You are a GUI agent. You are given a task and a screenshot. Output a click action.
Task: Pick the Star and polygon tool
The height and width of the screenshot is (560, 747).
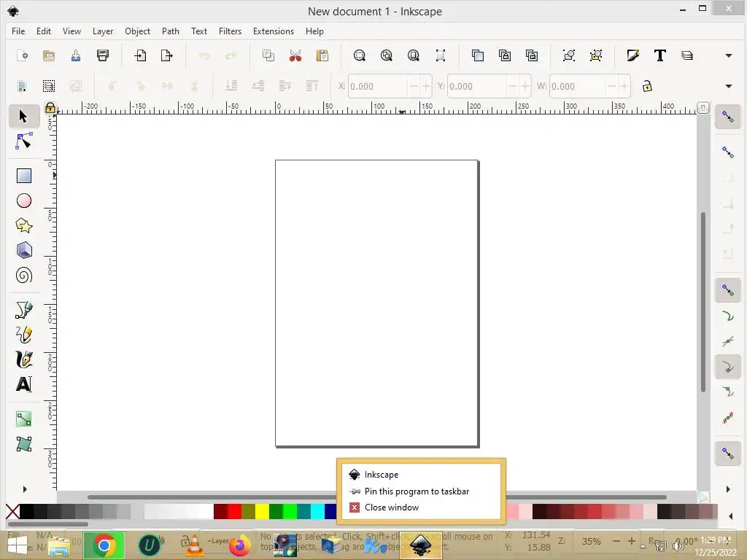click(24, 226)
